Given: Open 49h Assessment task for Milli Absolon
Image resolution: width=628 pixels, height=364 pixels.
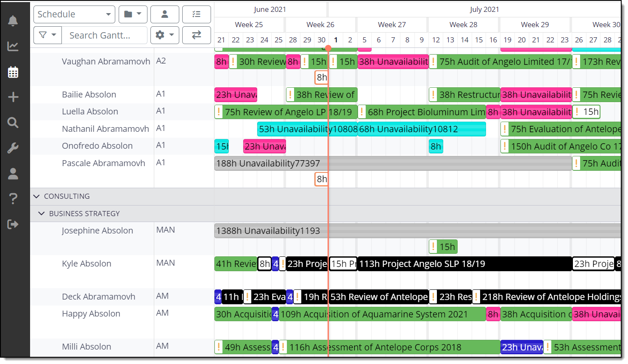Looking at the screenshot, I should pos(243,347).
